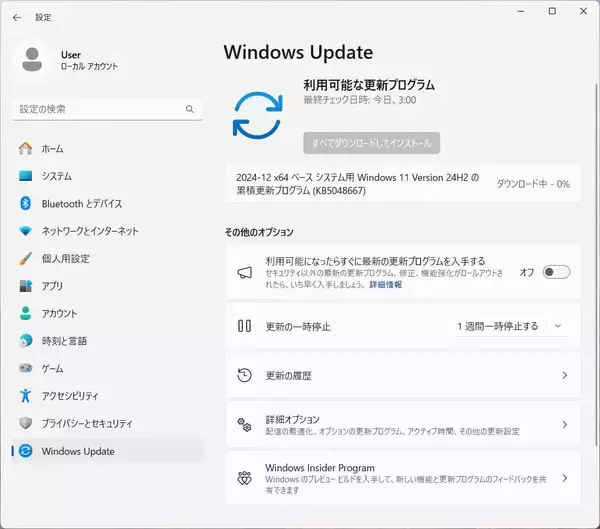Open Windows Insider Program via its chevron
The width and height of the screenshot is (600, 529).
(x=565, y=478)
